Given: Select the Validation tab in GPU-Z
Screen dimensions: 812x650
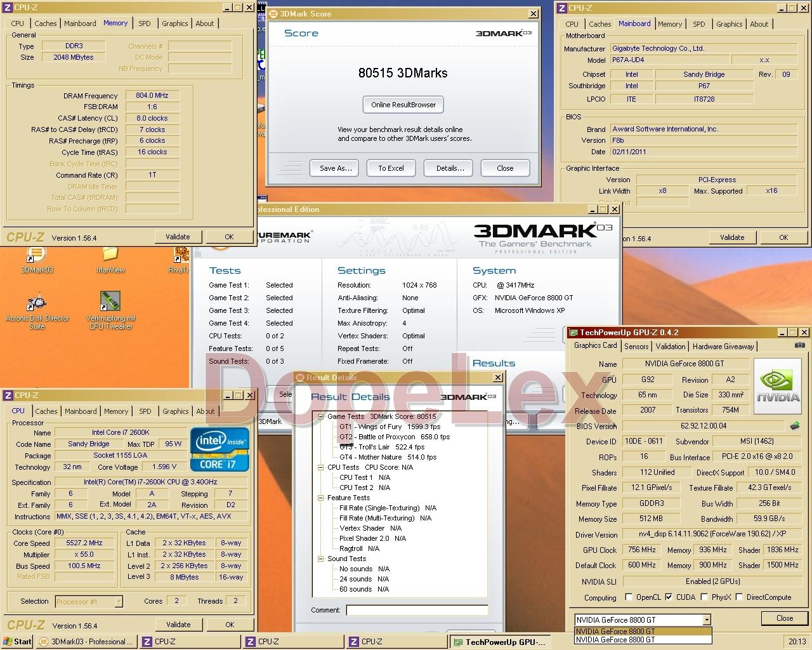Looking at the screenshot, I should pyautogui.click(x=671, y=347).
